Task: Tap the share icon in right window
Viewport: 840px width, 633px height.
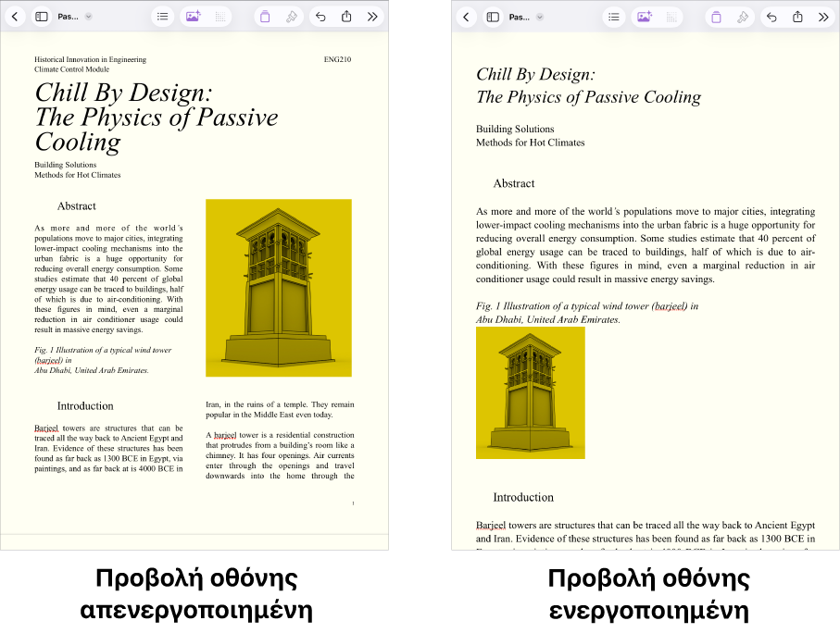Action: pyautogui.click(x=797, y=17)
